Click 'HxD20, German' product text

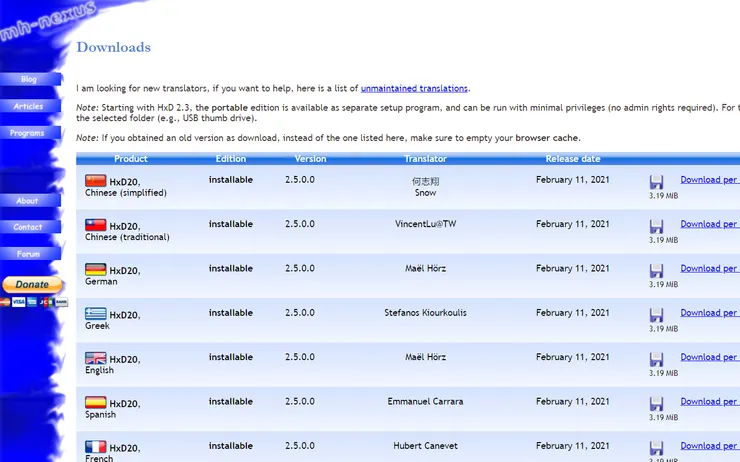[113, 276]
